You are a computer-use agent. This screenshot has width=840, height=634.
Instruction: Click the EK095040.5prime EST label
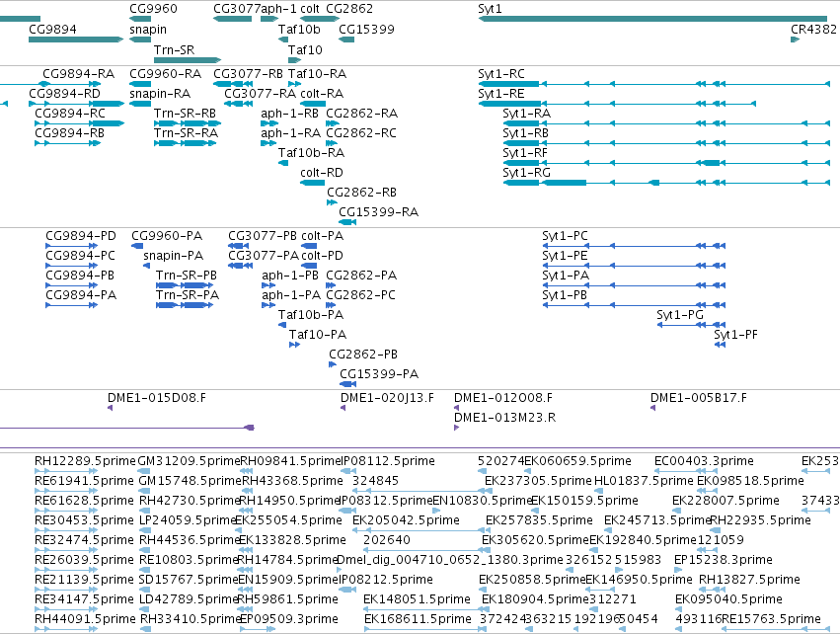728,598
